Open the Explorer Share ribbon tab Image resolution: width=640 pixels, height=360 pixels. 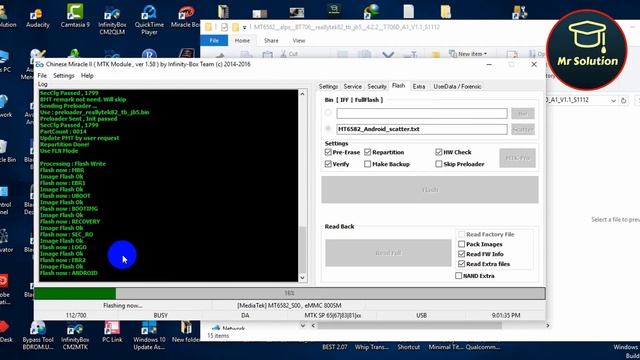[271, 40]
